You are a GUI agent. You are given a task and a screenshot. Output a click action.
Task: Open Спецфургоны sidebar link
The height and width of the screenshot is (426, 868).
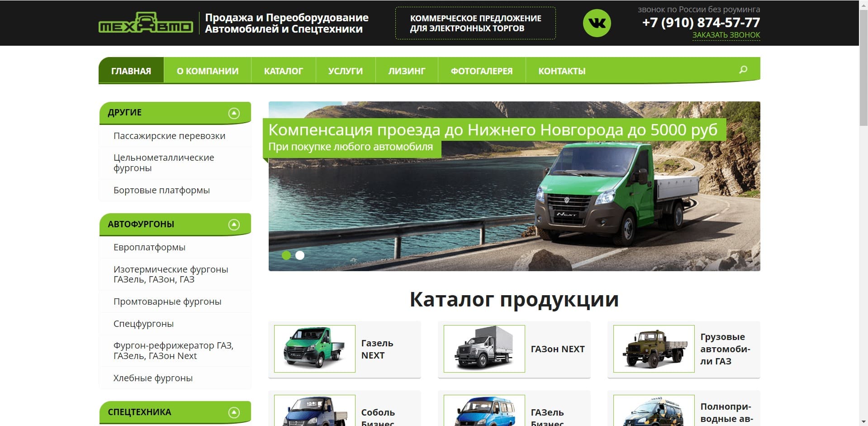coord(143,324)
